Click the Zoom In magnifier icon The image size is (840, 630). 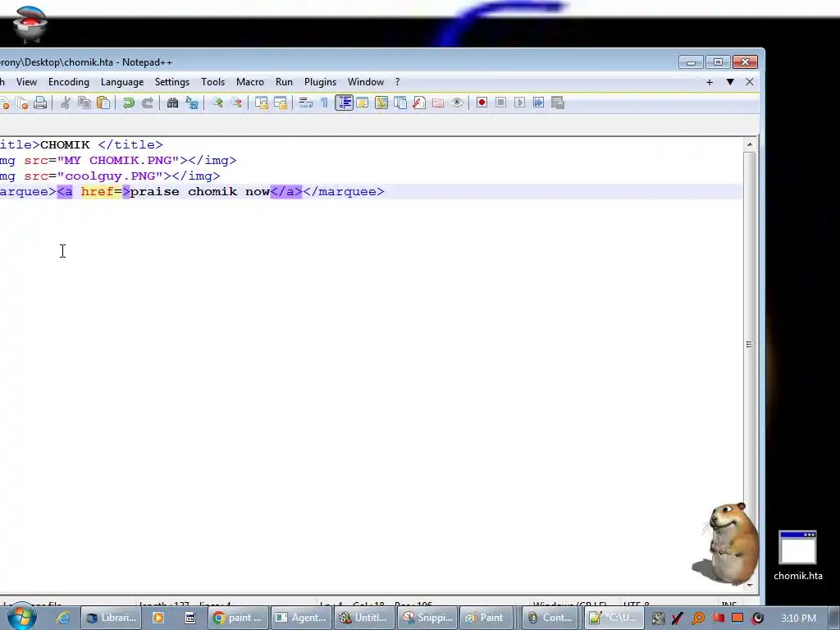pos(217,103)
